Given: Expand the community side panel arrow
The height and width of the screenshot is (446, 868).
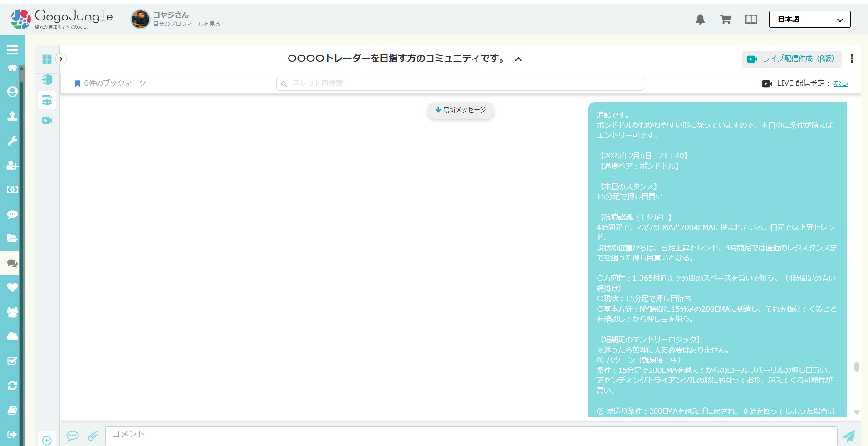Looking at the screenshot, I should coord(61,59).
